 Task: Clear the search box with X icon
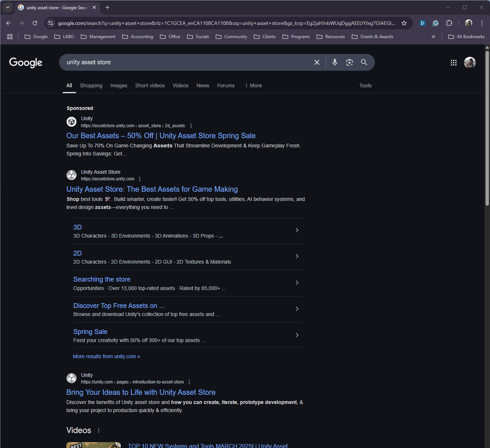click(317, 62)
